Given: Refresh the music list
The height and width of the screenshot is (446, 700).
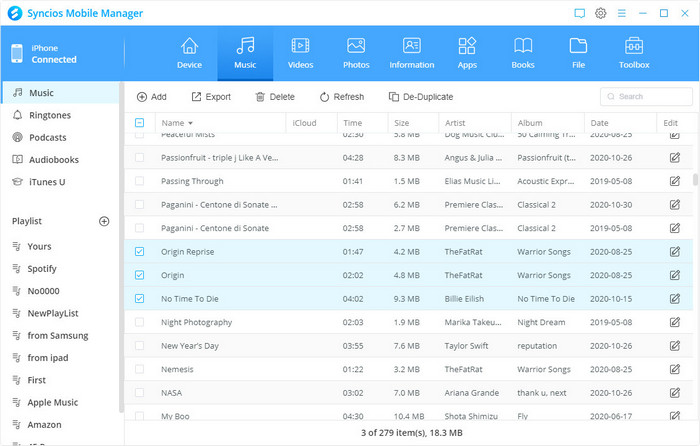Looking at the screenshot, I should tap(342, 97).
